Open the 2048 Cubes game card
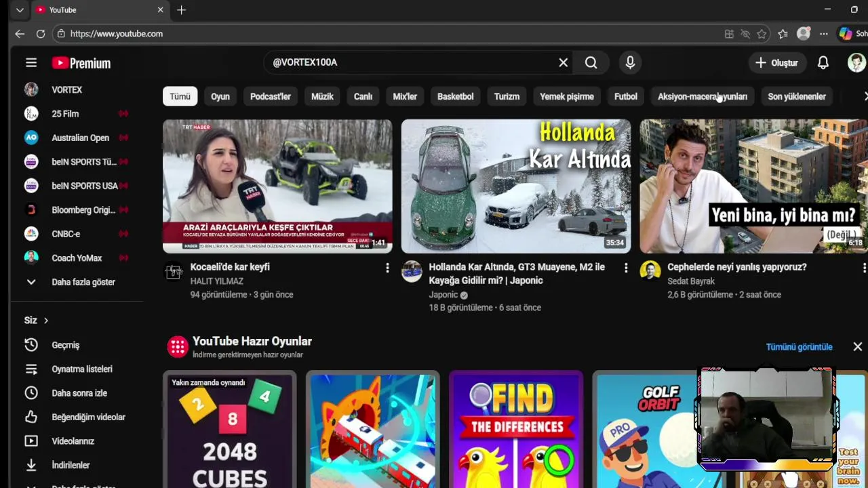The width and height of the screenshot is (868, 488). (x=230, y=430)
